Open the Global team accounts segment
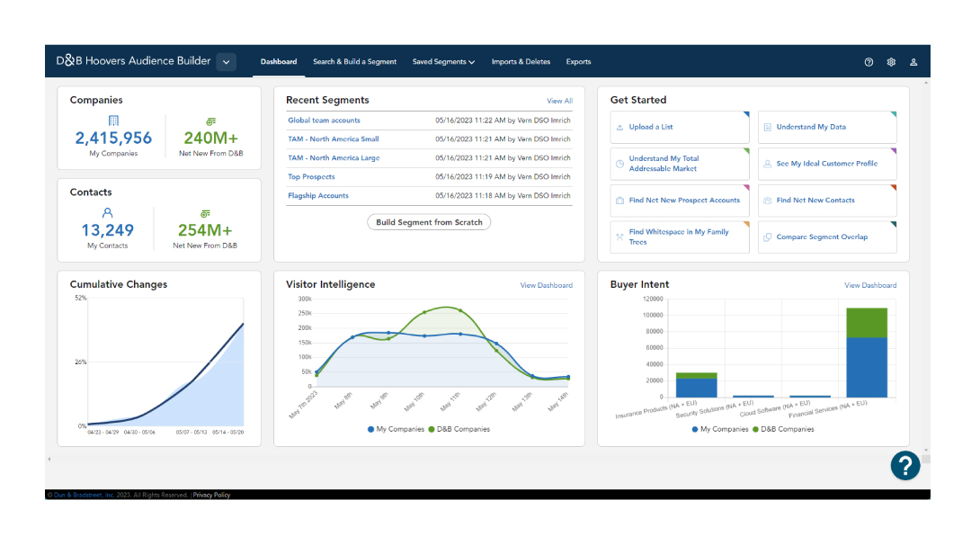The width and height of the screenshot is (980, 545). (x=324, y=121)
